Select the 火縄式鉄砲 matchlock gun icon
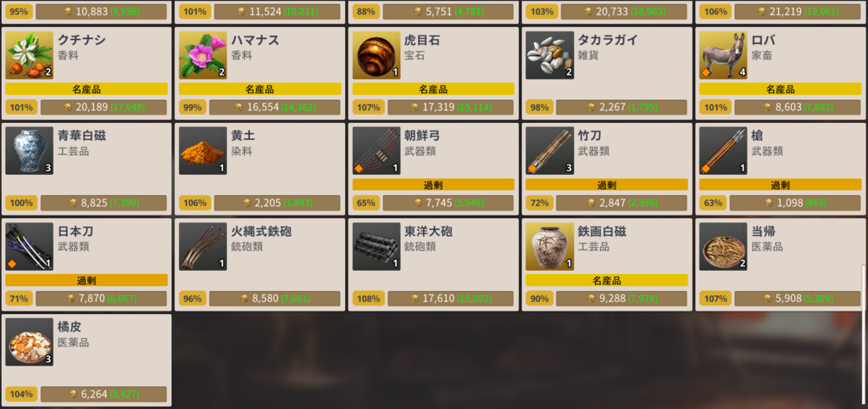This screenshot has height=409, width=868. 203,247
